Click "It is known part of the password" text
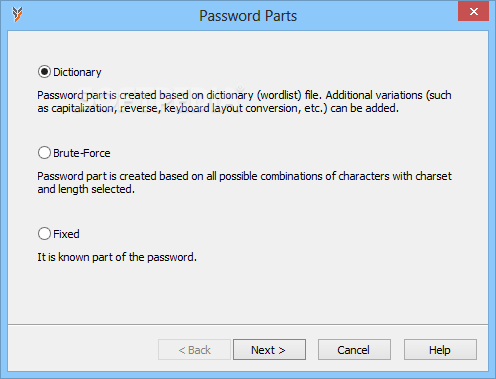Viewport: 496px width, 379px height. pos(117,257)
